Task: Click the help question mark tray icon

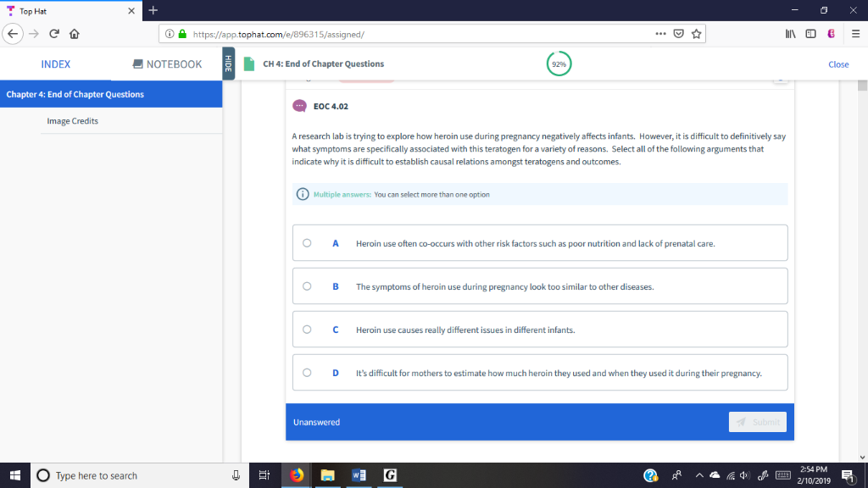Action: pyautogui.click(x=650, y=475)
